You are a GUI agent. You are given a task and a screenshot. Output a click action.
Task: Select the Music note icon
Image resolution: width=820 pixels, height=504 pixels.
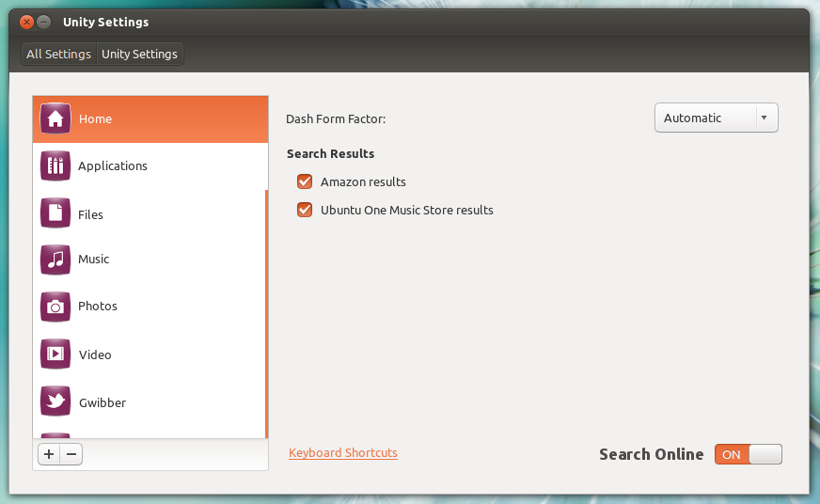tap(55, 260)
